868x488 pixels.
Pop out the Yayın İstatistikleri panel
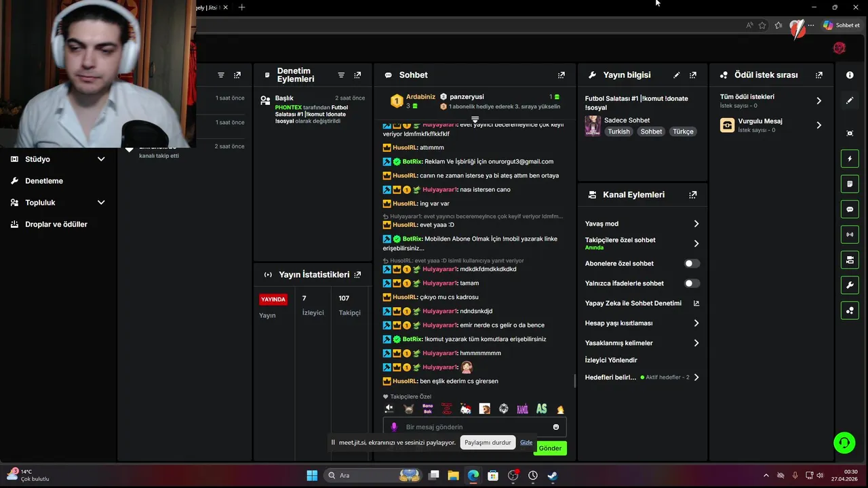357,274
